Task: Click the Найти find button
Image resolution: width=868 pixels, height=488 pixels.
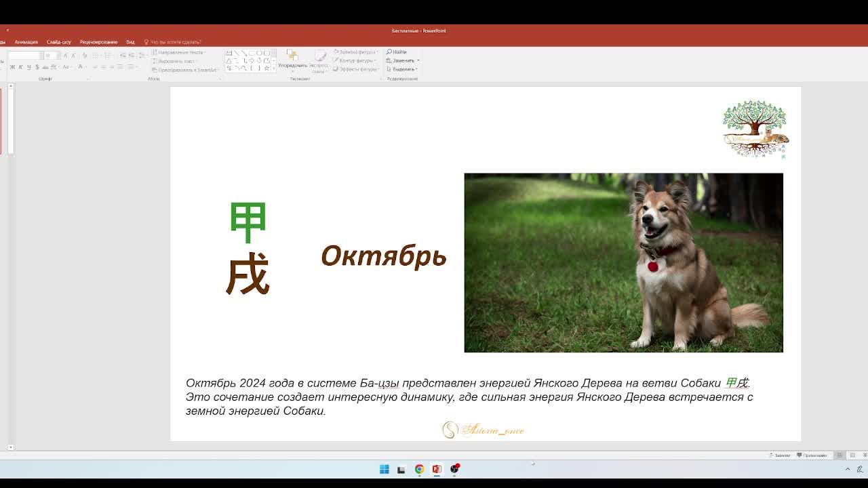Action: 397,52
